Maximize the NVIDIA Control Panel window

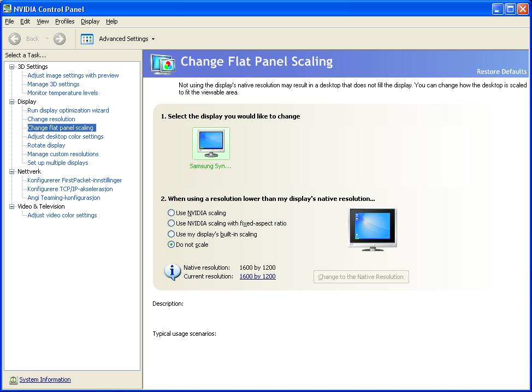(510, 9)
